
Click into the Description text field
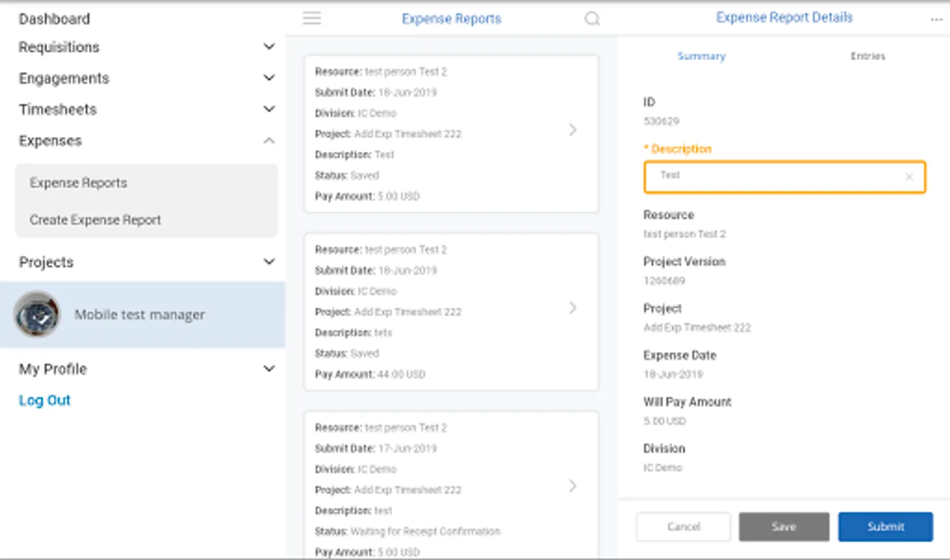772,177
